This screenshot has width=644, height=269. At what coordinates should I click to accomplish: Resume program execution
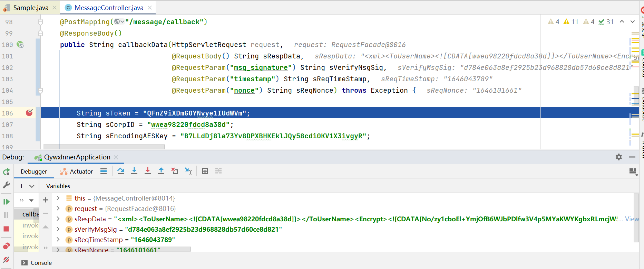pos(6,202)
